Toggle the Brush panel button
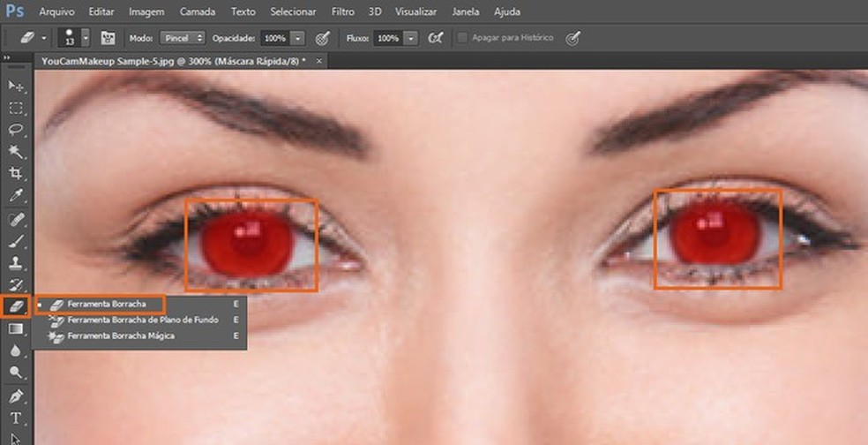This screenshot has height=445, width=868. pos(108,38)
